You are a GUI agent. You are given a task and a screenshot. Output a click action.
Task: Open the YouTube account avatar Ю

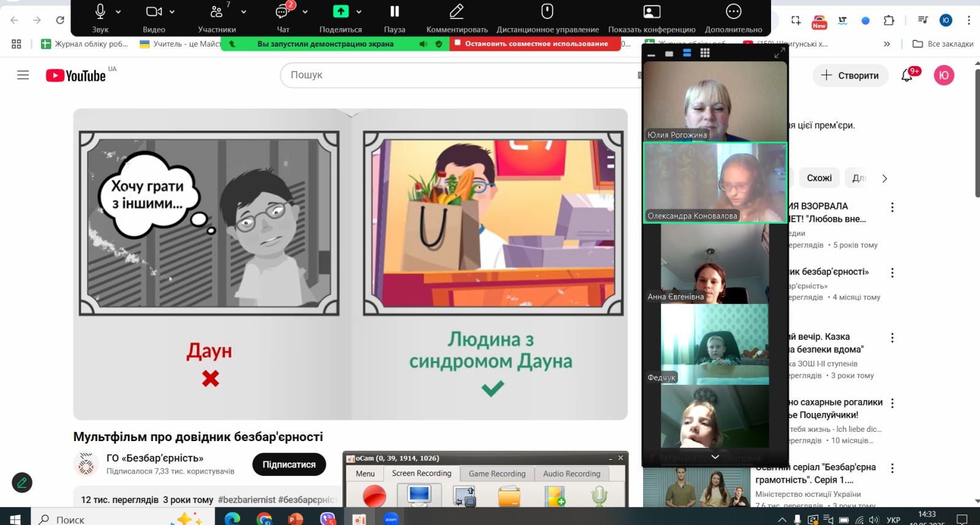tap(944, 75)
